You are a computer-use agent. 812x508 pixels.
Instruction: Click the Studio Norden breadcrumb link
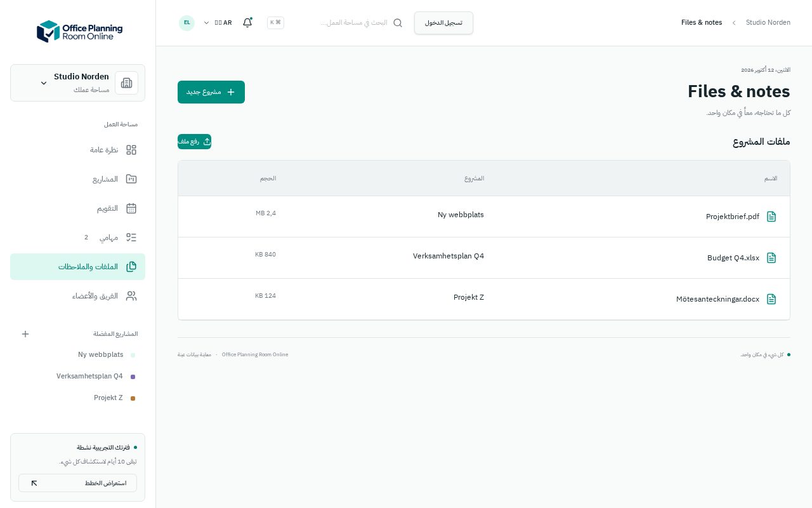coord(768,23)
